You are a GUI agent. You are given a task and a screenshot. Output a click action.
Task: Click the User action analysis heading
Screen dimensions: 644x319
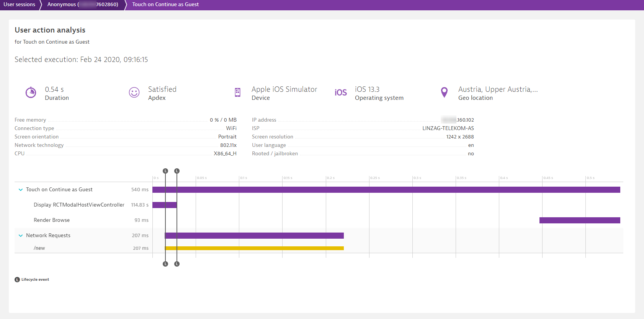[50, 30]
